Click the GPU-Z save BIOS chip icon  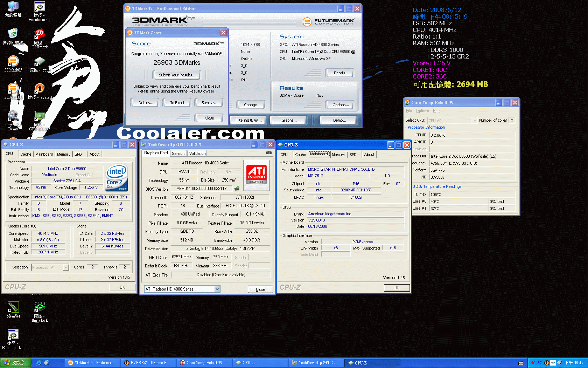(237, 189)
